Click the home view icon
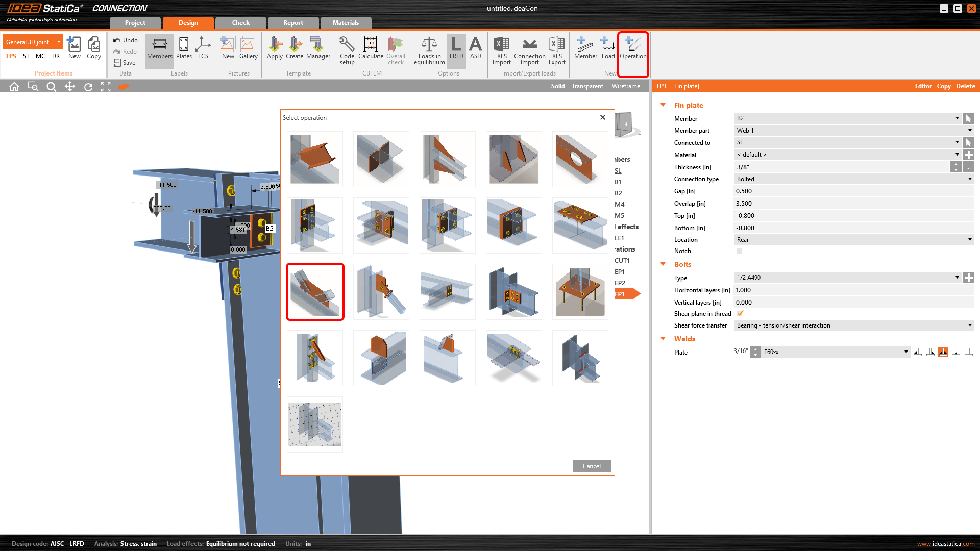 (14, 87)
